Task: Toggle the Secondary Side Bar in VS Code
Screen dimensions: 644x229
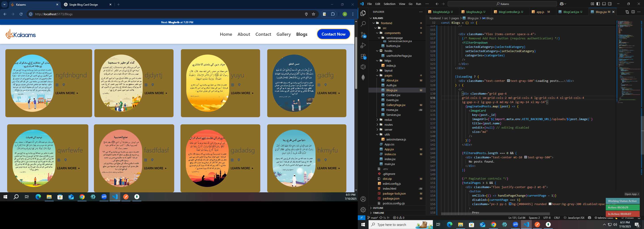Action: click(610, 4)
